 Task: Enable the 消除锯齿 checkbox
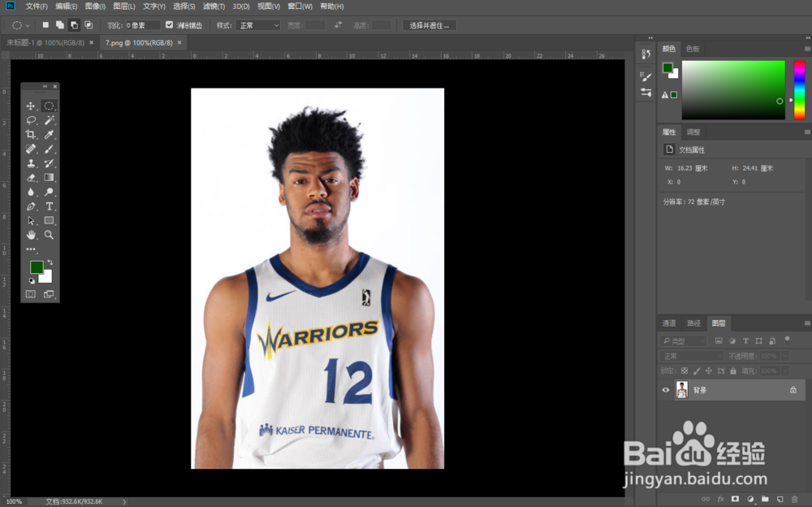click(x=167, y=24)
